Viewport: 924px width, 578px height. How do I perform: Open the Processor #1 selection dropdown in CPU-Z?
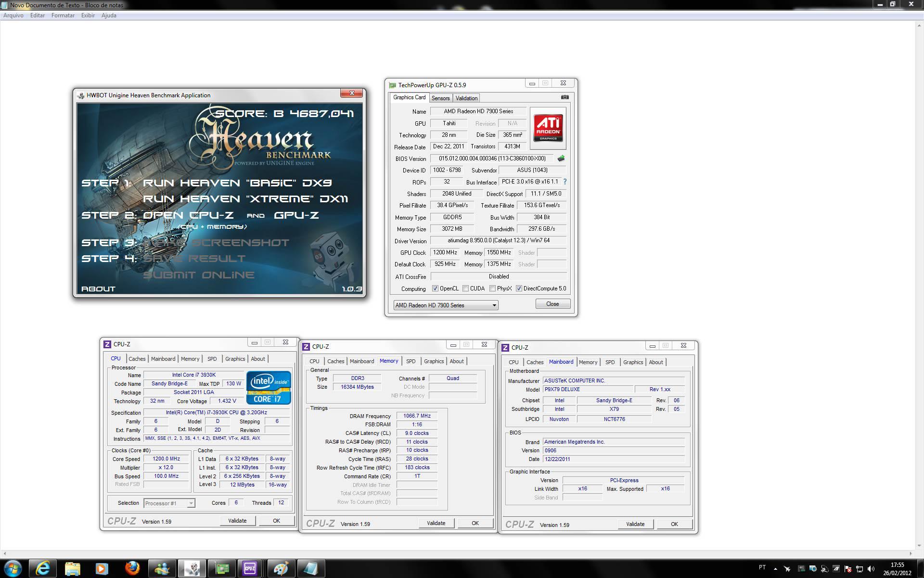(x=169, y=503)
